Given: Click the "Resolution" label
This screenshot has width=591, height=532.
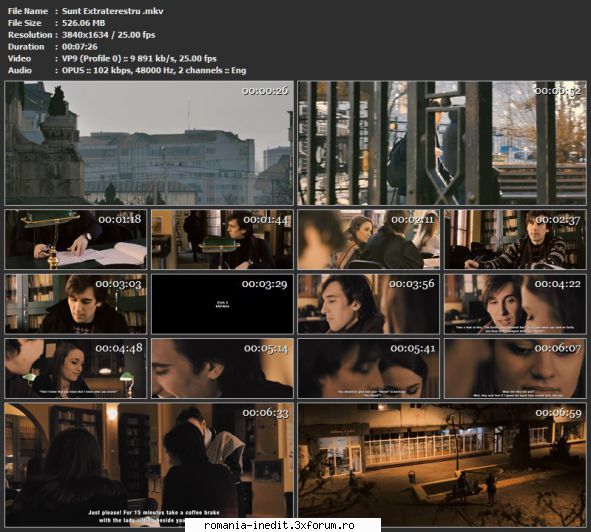Looking at the screenshot, I should 30,35.
